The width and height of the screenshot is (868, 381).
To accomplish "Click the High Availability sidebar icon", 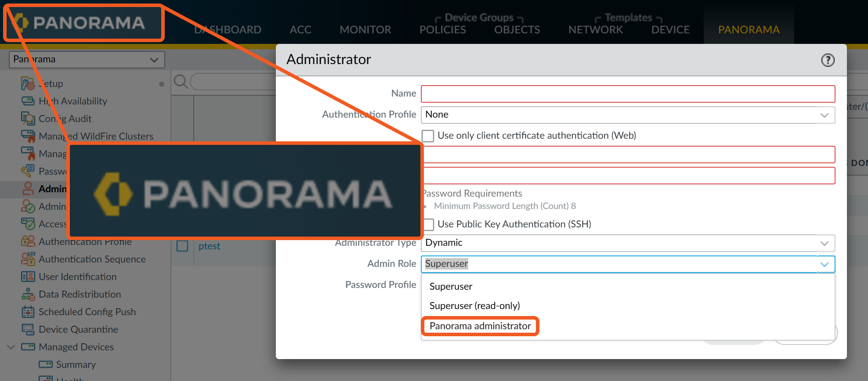I will [x=28, y=101].
